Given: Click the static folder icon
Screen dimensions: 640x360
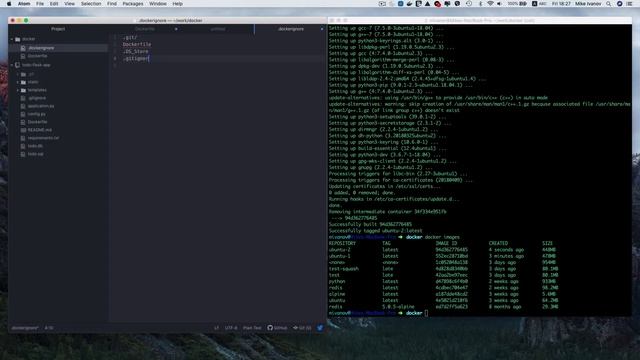Looking at the screenshot, I should pyautogui.click(x=23, y=82).
